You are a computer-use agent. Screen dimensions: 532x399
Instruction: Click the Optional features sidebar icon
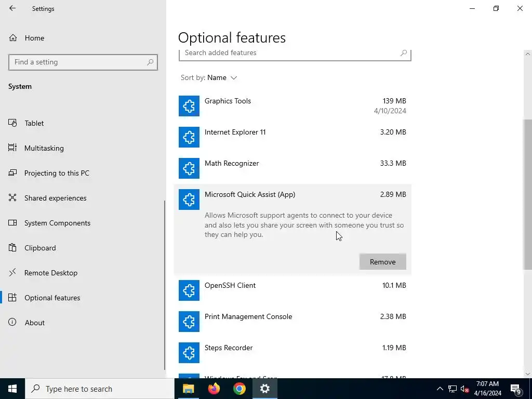tap(12, 298)
